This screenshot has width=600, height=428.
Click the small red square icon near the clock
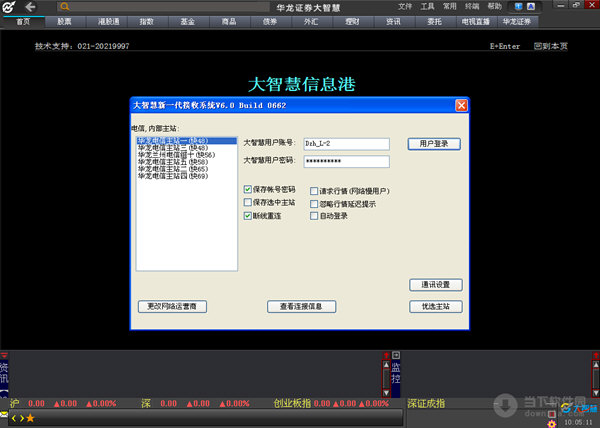point(551,414)
